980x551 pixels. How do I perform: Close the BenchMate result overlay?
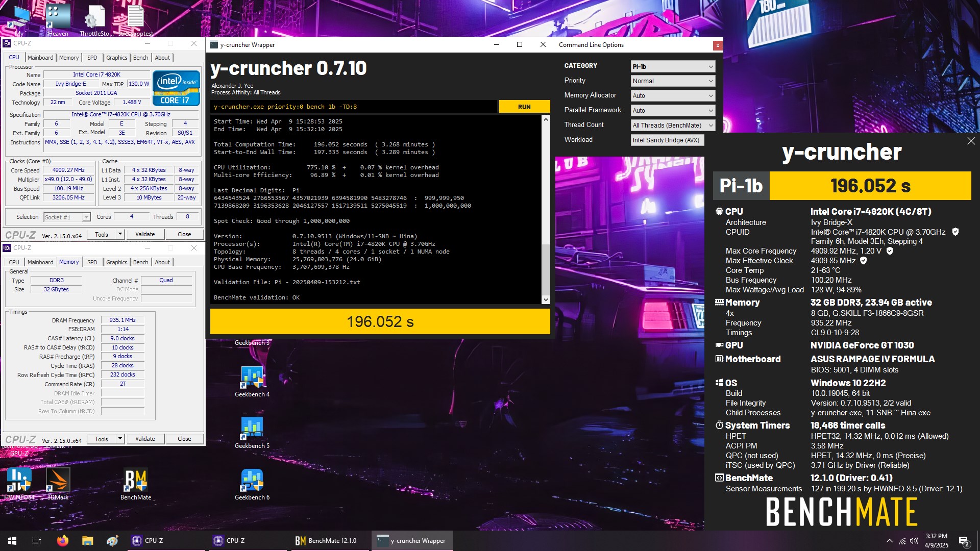coord(971,141)
